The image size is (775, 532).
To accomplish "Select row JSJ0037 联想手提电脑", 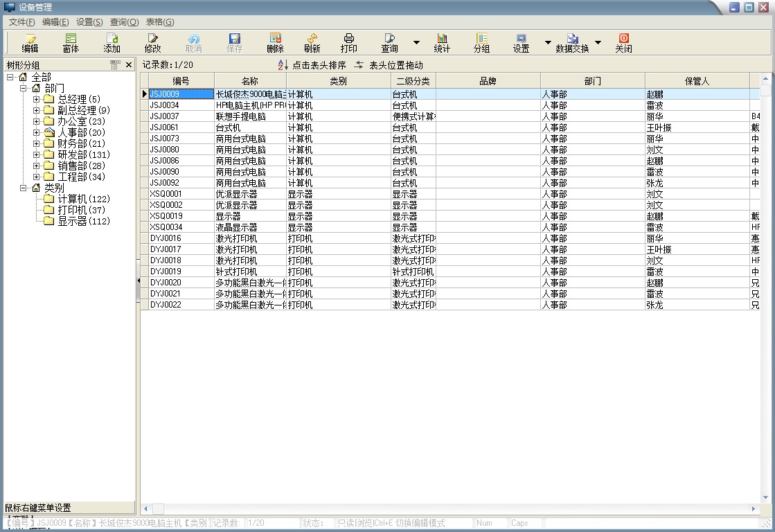I will pyautogui.click(x=449, y=116).
